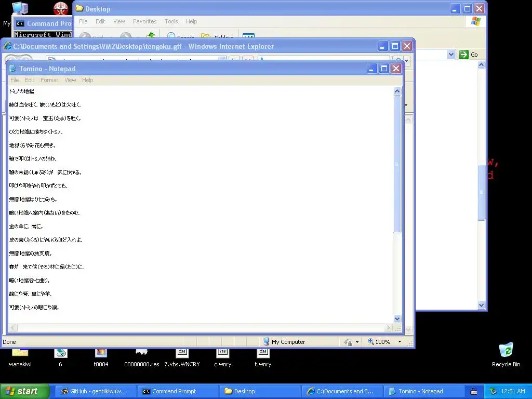
Task: Click Notepad vertical scrollbar down arrow
Action: (x=397, y=318)
